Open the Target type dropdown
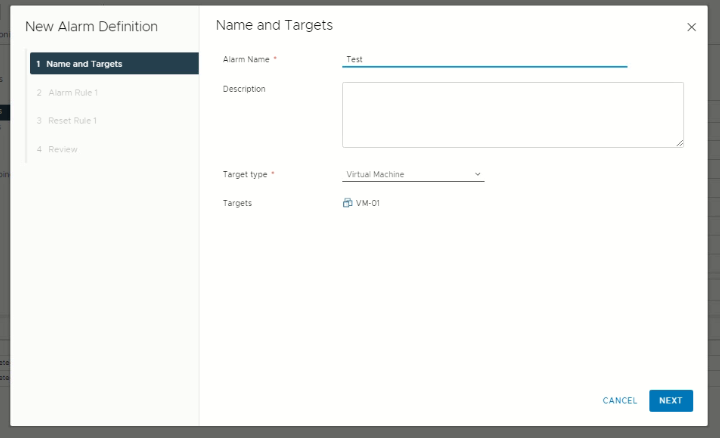The image size is (720, 438). (x=413, y=174)
